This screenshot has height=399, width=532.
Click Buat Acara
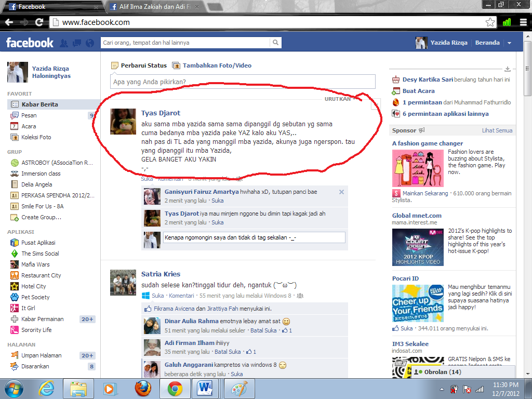[x=418, y=91]
